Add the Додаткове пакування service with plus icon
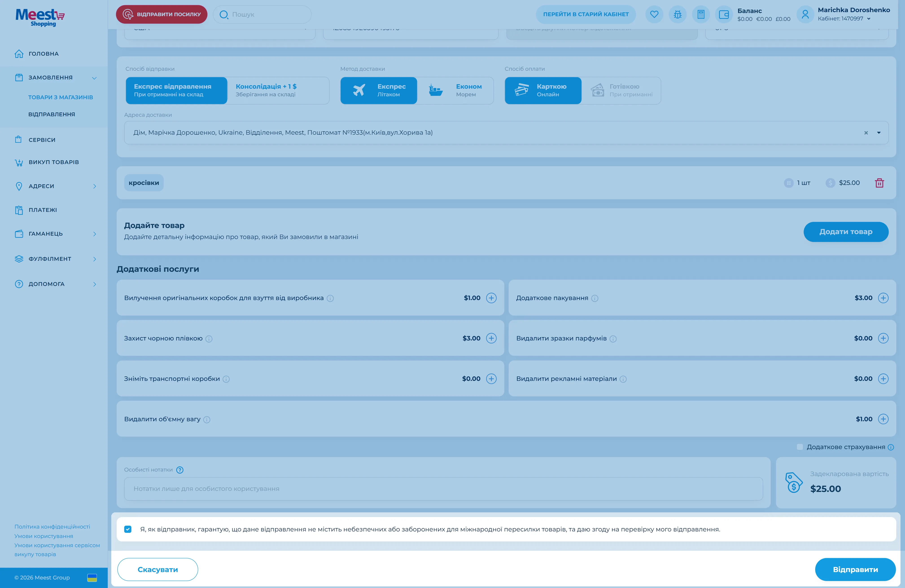Image resolution: width=905 pixels, height=588 pixels. [883, 298]
